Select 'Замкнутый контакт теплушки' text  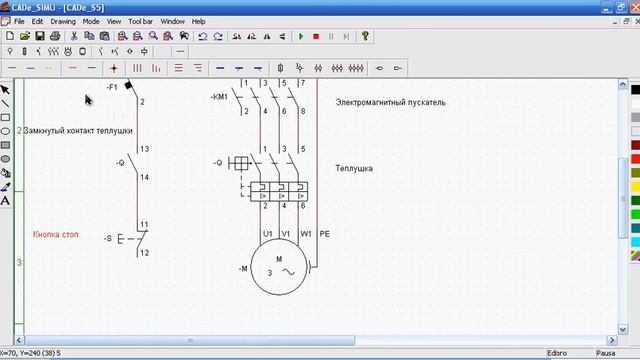click(x=78, y=131)
